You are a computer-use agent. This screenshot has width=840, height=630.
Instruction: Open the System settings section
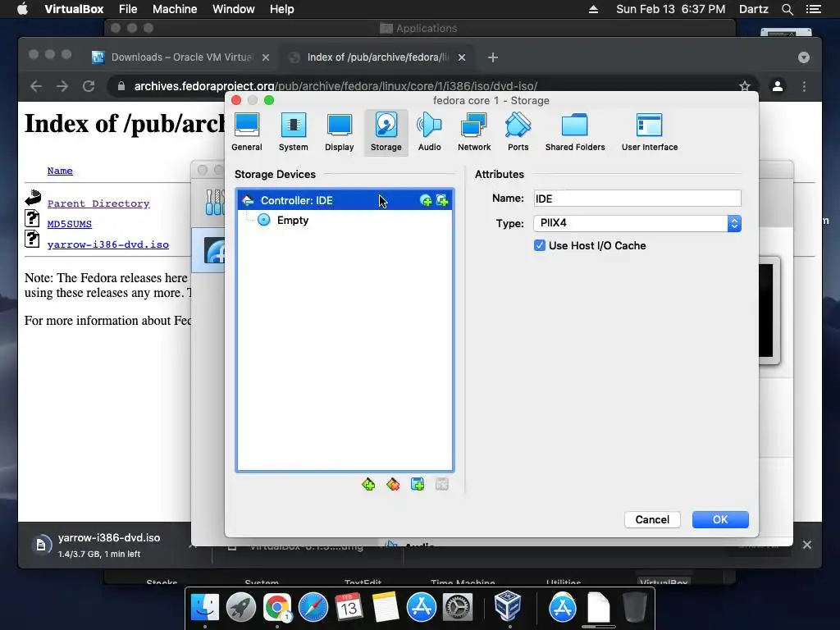(x=293, y=132)
